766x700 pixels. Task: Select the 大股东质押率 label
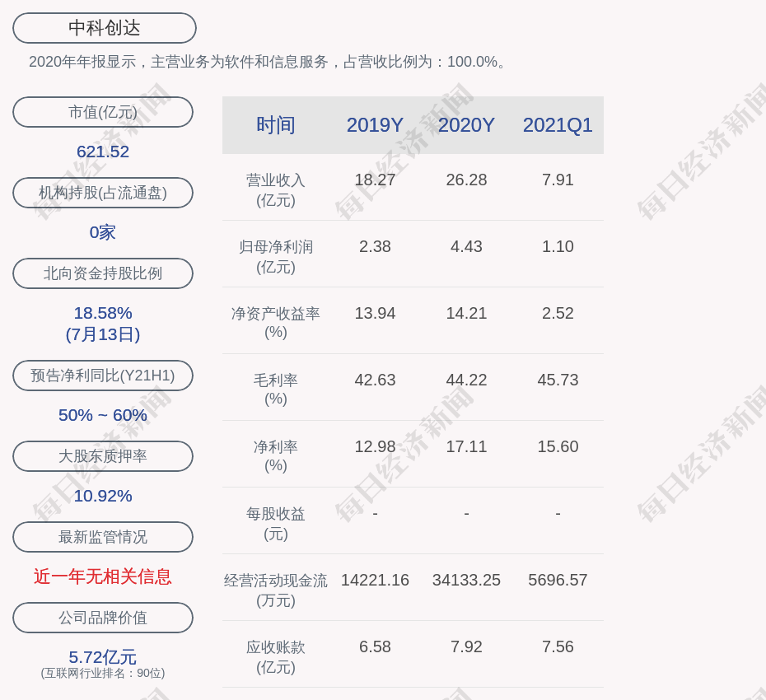tap(103, 456)
